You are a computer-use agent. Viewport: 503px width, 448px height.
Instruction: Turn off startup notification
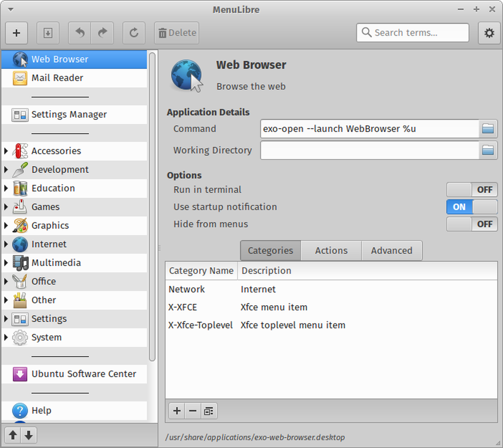click(472, 207)
